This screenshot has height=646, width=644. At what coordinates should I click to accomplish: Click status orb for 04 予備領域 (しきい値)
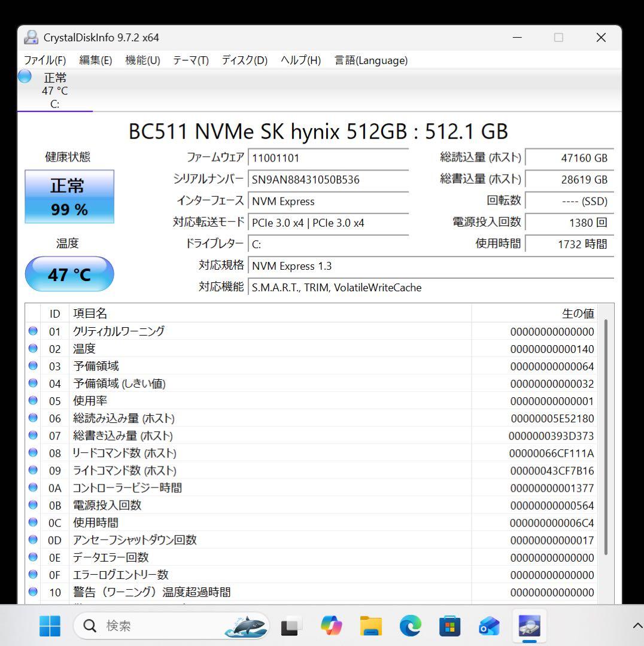33,383
